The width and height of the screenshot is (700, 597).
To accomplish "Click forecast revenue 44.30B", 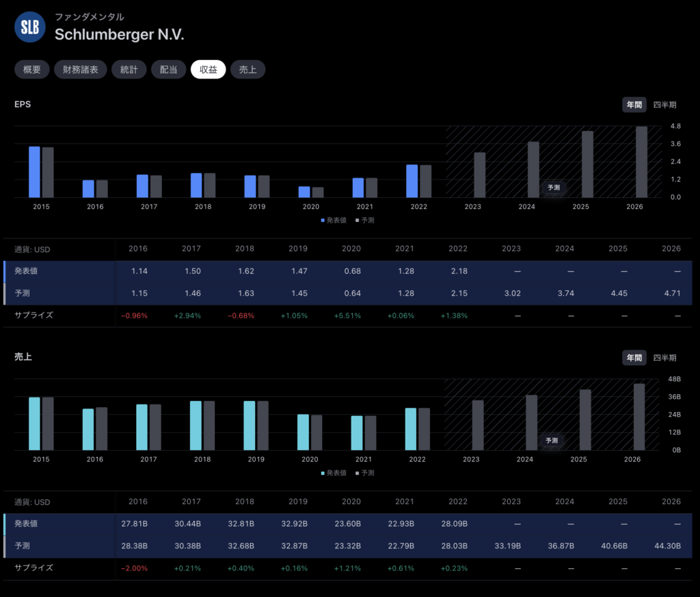I will pos(667,546).
